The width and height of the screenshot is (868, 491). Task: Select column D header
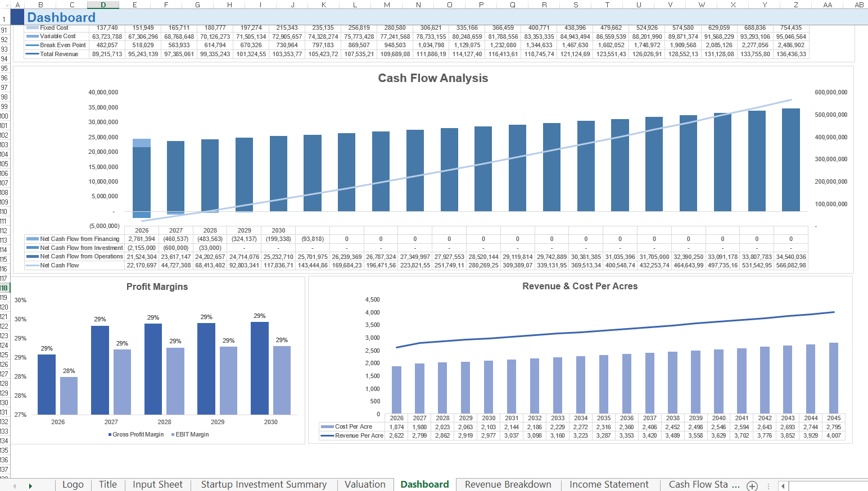tap(103, 4)
